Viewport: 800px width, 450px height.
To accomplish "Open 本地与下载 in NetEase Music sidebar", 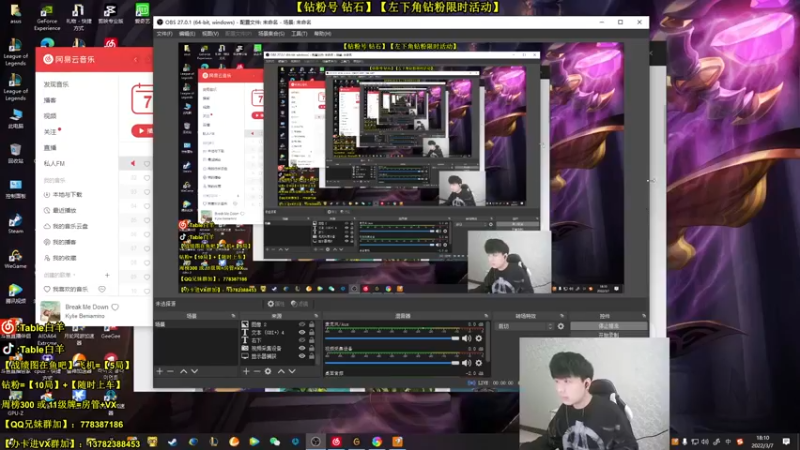I will click(64, 194).
